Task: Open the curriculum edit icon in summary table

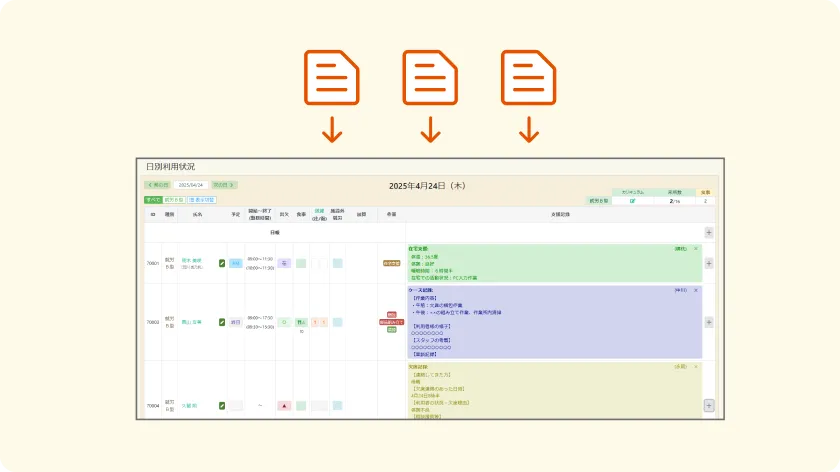Action: point(632,201)
